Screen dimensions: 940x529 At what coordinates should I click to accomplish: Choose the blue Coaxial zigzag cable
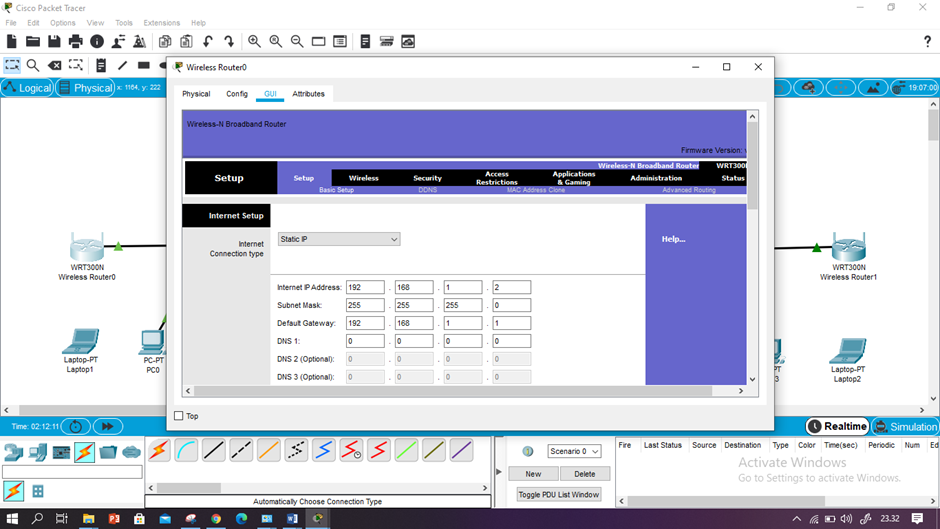[x=324, y=450]
